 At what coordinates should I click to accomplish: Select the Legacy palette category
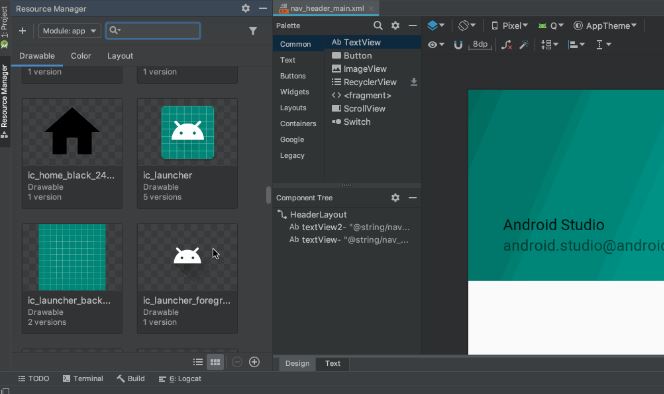[292, 155]
